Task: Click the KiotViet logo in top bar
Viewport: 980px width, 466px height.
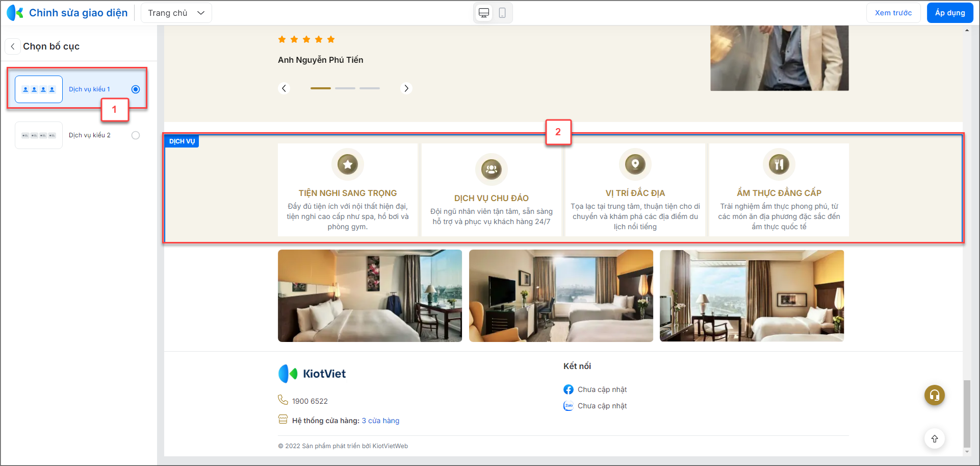Action: [15, 13]
